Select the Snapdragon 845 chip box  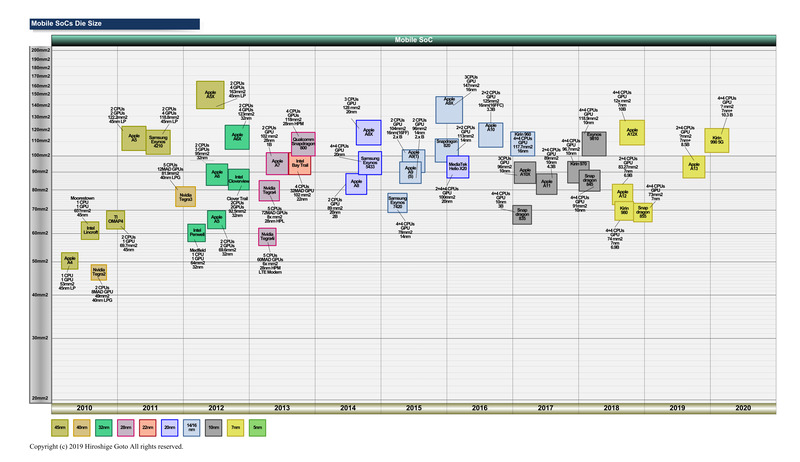point(590,181)
